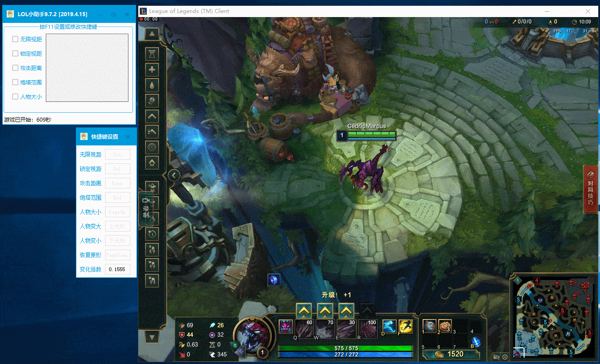This screenshot has width=600, height=364.
Task: Click the 按F11设置或修改快捷键 caption text
Action: coord(68,27)
